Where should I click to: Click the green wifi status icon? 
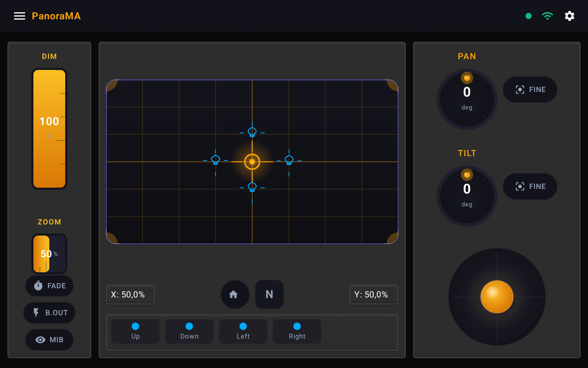(547, 16)
